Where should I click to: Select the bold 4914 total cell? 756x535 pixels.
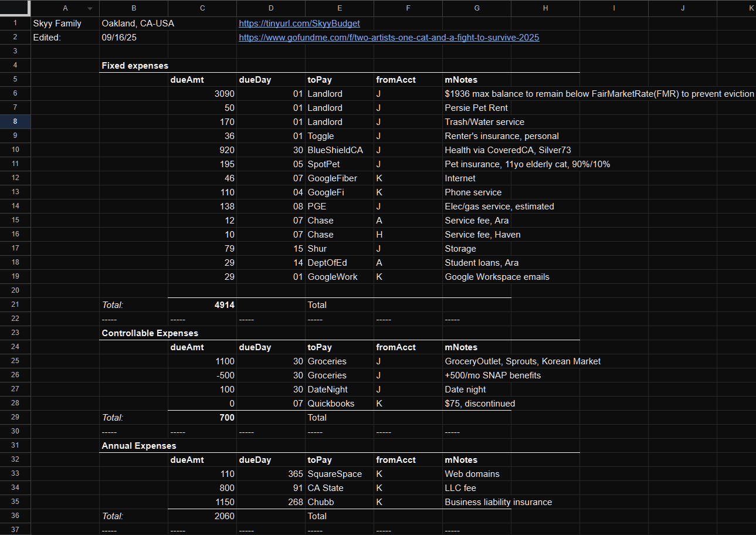point(202,305)
